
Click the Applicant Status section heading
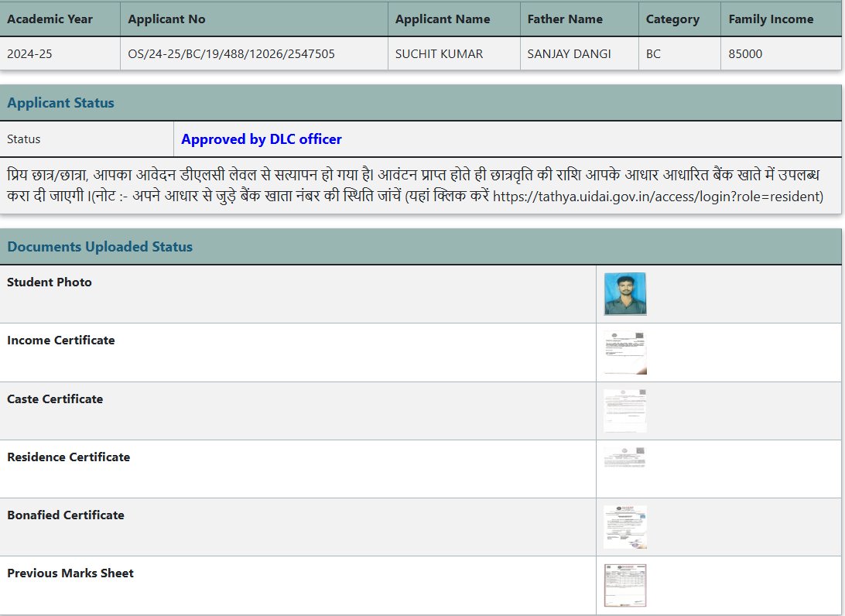60,102
